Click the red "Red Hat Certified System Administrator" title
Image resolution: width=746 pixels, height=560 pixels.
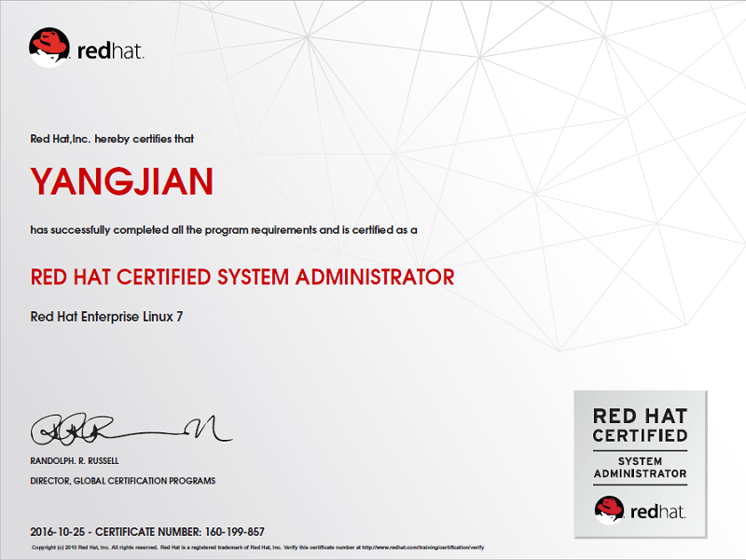pyautogui.click(x=242, y=277)
